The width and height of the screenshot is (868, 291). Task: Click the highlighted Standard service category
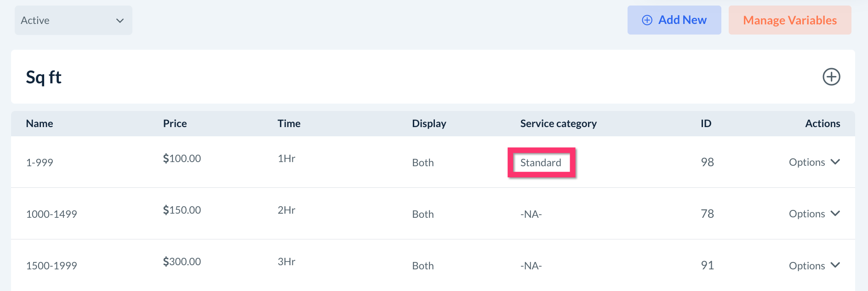pos(541,163)
